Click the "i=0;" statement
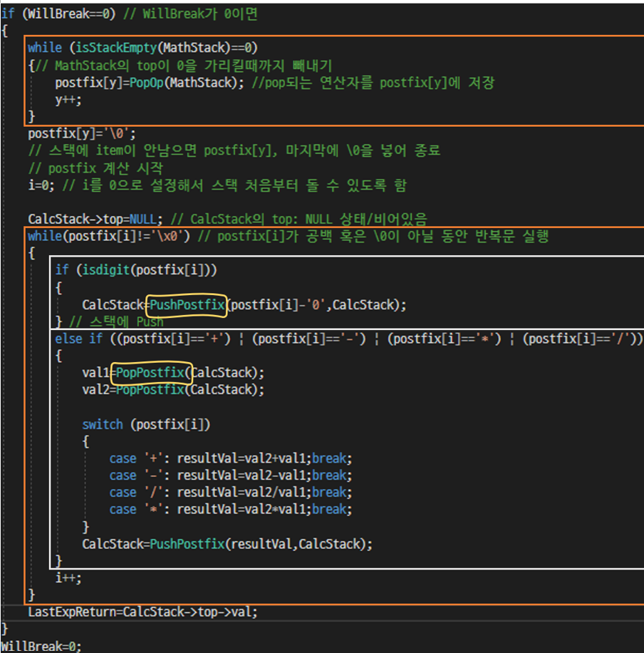 click(41, 185)
